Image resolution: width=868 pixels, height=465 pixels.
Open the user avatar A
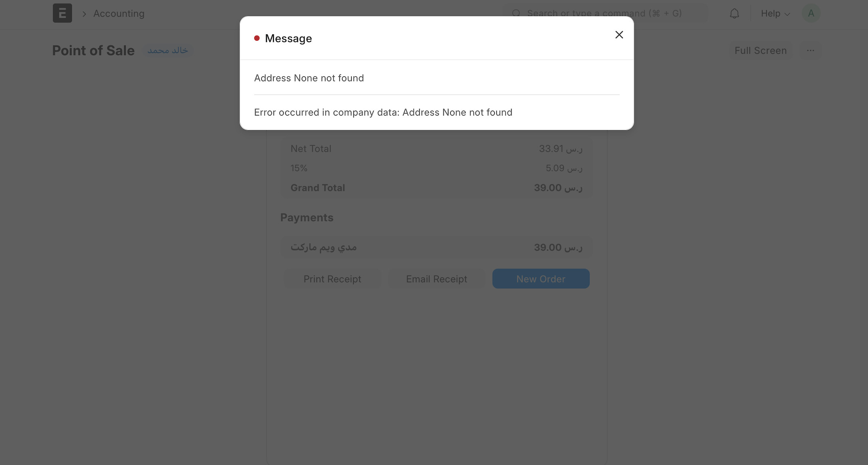[811, 13]
